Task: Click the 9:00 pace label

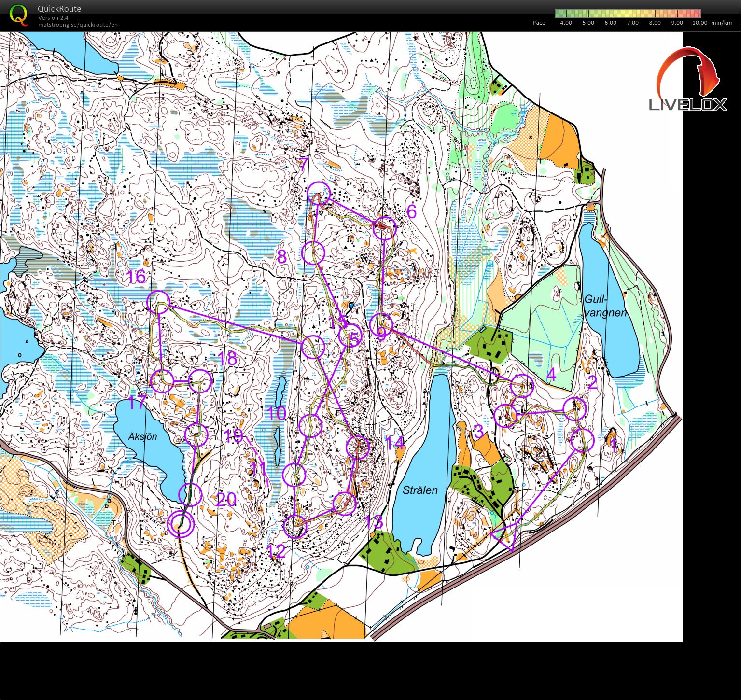Action: (x=677, y=23)
